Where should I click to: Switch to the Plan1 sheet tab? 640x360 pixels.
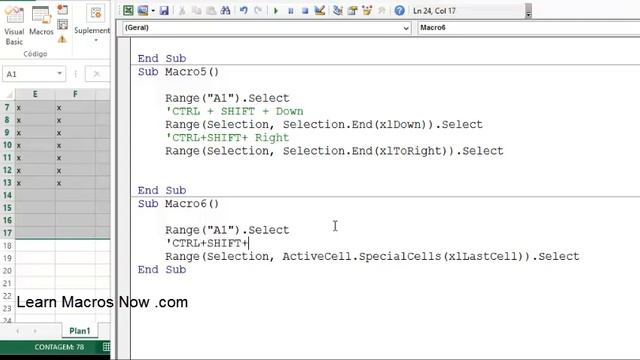(x=80, y=331)
